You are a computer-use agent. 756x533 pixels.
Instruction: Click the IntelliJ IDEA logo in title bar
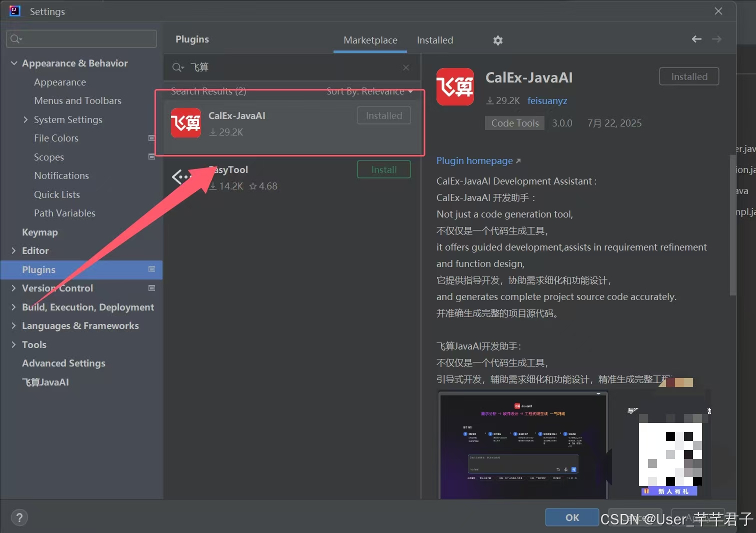tap(15, 11)
